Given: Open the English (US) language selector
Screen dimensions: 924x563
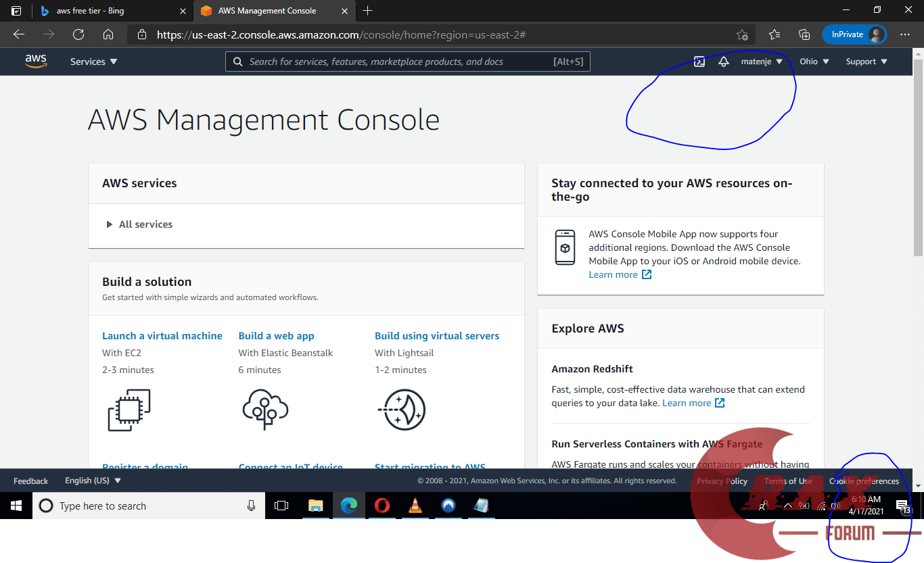Looking at the screenshot, I should pos(93,481).
